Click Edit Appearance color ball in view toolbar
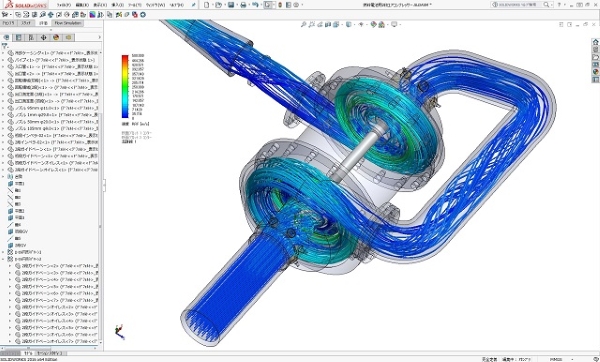The height and width of the screenshot is (362, 600). 373,24
